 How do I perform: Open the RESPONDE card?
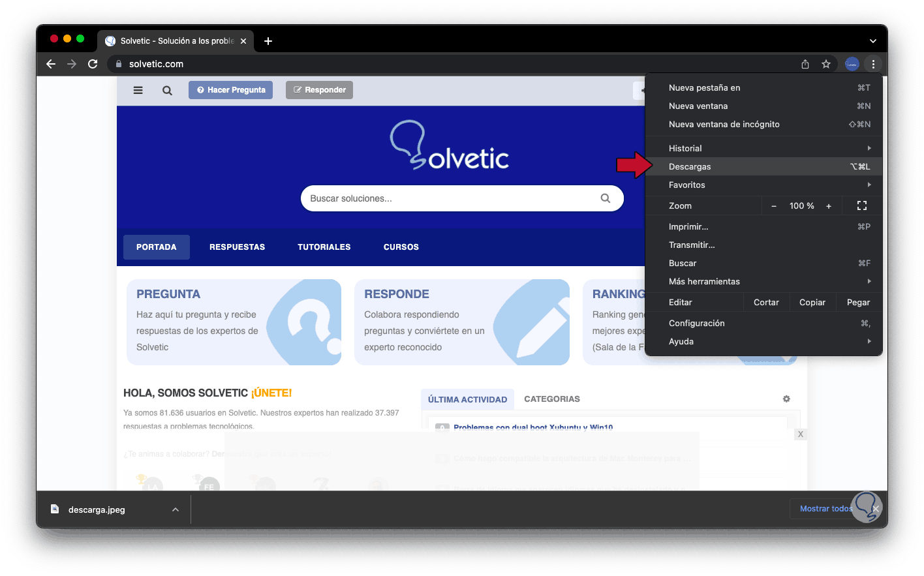click(x=462, y=322)
